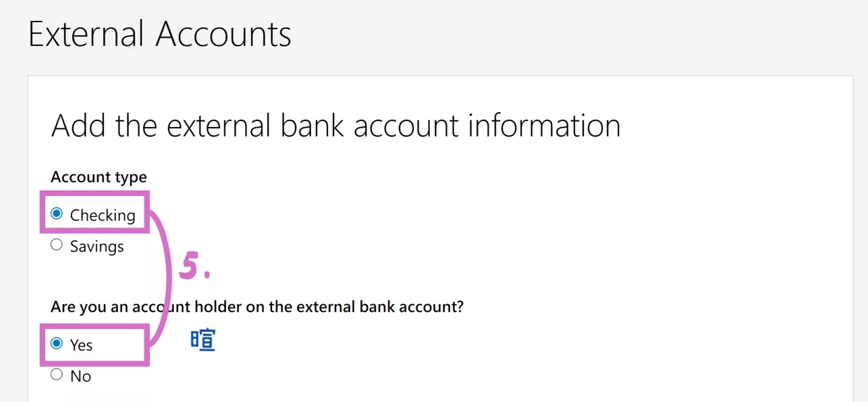Image resolution: width=868 pixels, height=402 pixels.
Task: Click the question mark ending the question
Action: 460,307
